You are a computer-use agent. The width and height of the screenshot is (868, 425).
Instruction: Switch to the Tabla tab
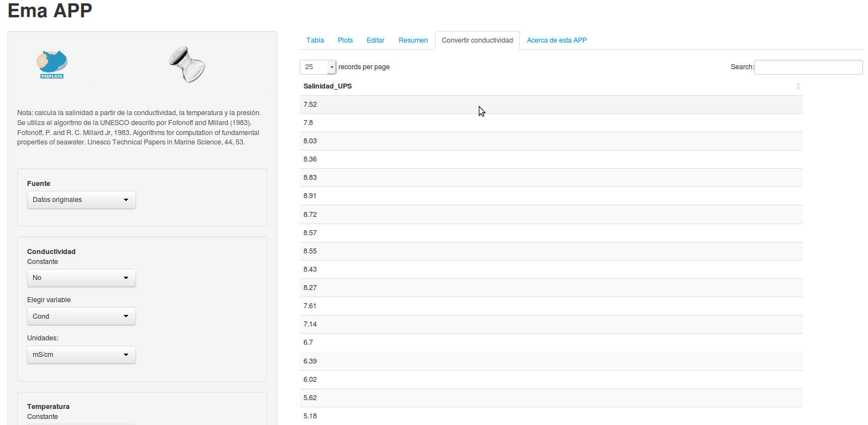(315, 40)
